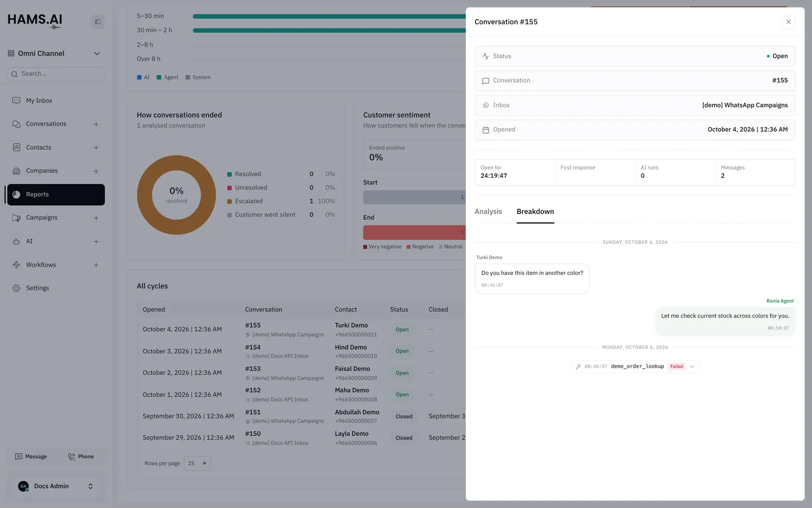The height and width of the screenshot is (508, 812).
Task: Click the Failed status badge
Action: [676, 366]
